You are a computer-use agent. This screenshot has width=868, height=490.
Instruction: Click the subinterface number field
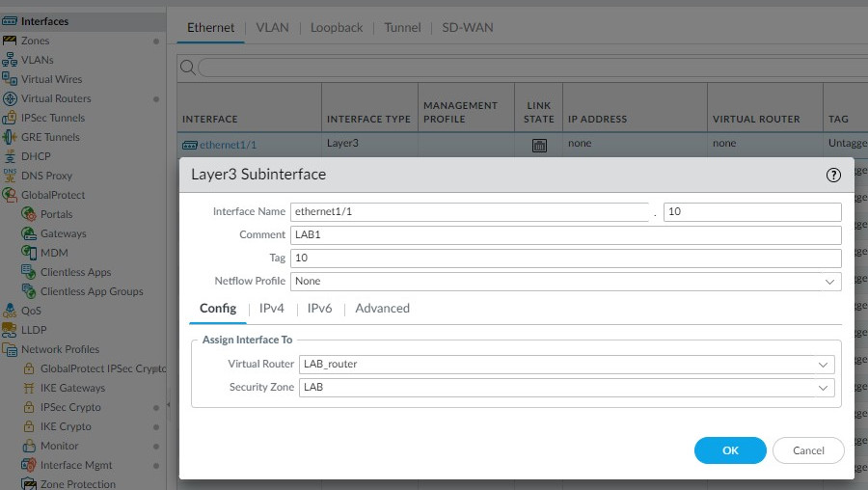tap(752, 211)
